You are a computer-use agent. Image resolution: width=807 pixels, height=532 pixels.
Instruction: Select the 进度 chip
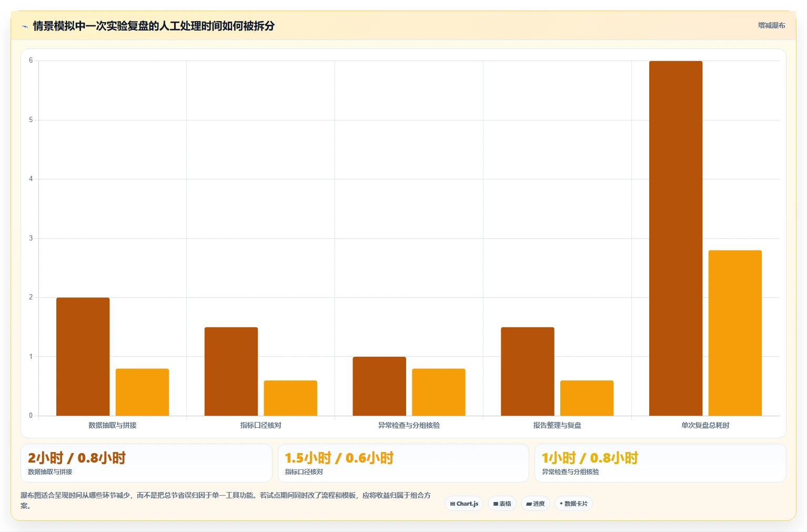coord(536,504)
